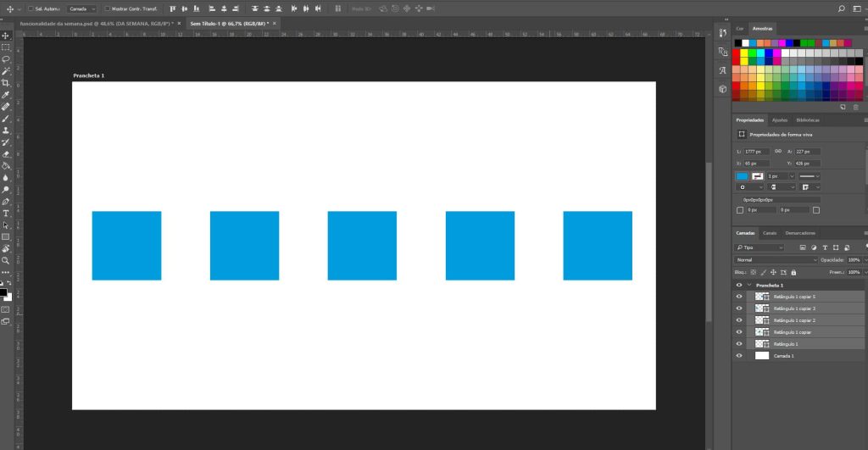This screenshot has width=868, height=450.
Task: Click the shape fill blue color swatch
Action: 742,176
